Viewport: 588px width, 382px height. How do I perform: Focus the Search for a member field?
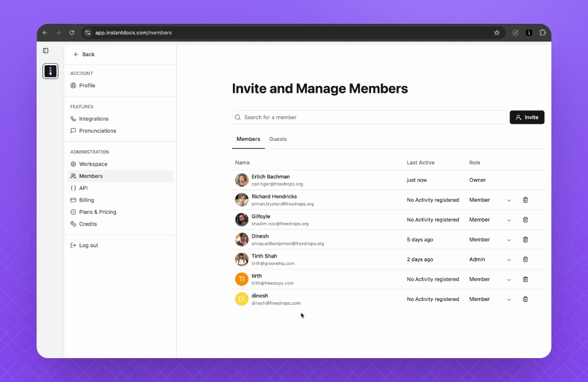tap(369, 117)
